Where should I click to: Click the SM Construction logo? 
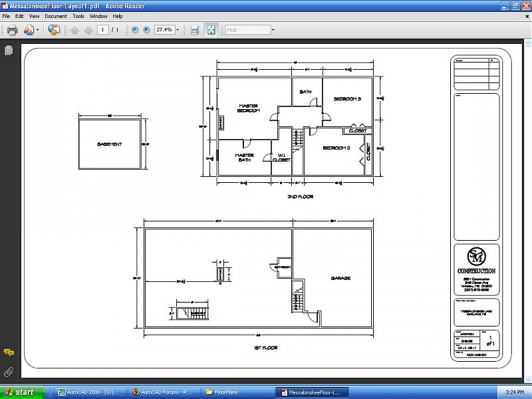click(x=476, y=257)
